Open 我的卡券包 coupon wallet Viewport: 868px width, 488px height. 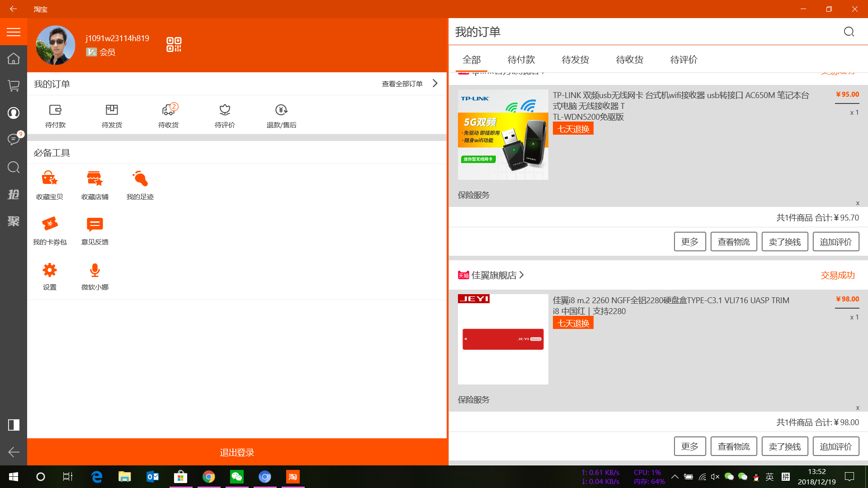50,230
